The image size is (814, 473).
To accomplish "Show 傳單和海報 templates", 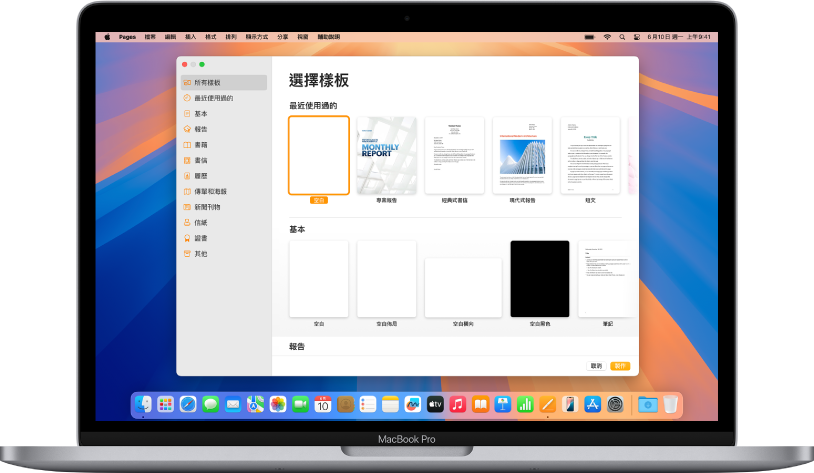I will click(x=224, y=192).
